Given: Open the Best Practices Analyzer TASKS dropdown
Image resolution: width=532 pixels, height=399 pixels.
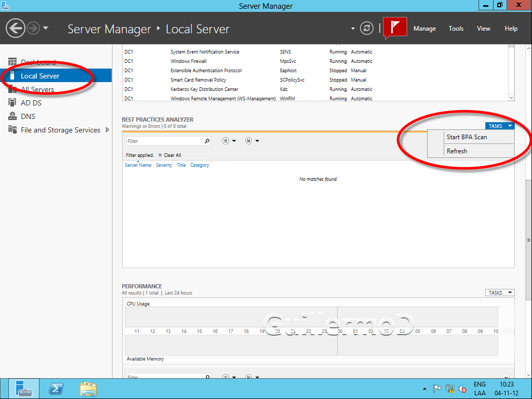Looking at the screenshot, I should (x=499, y=126).
